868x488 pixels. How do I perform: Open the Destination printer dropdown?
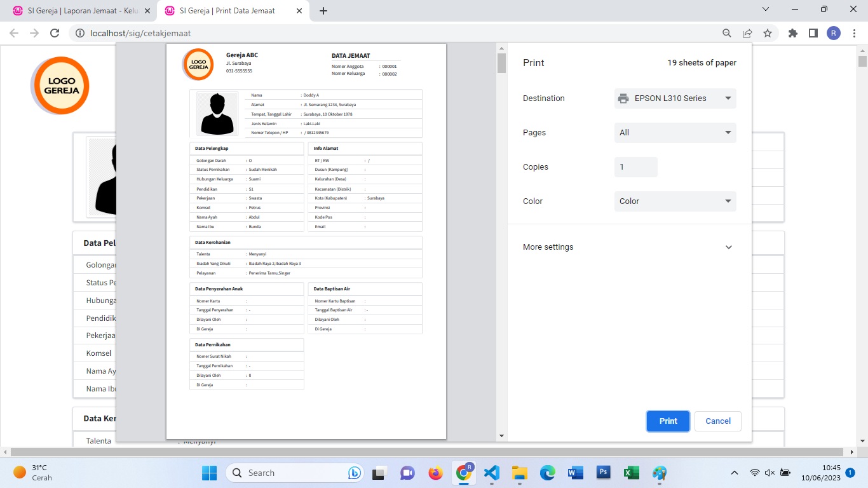pyautogui.click(x=675, y=98)
